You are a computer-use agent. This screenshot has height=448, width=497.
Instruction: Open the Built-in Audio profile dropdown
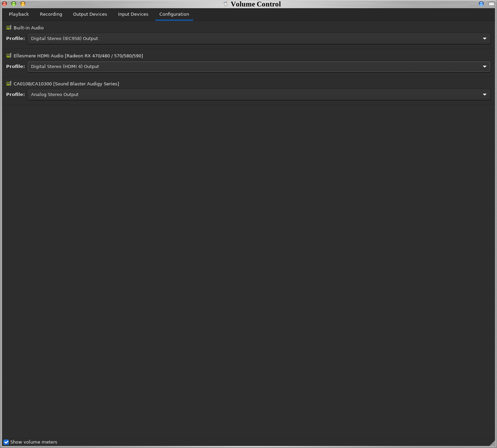click(259, 39)
